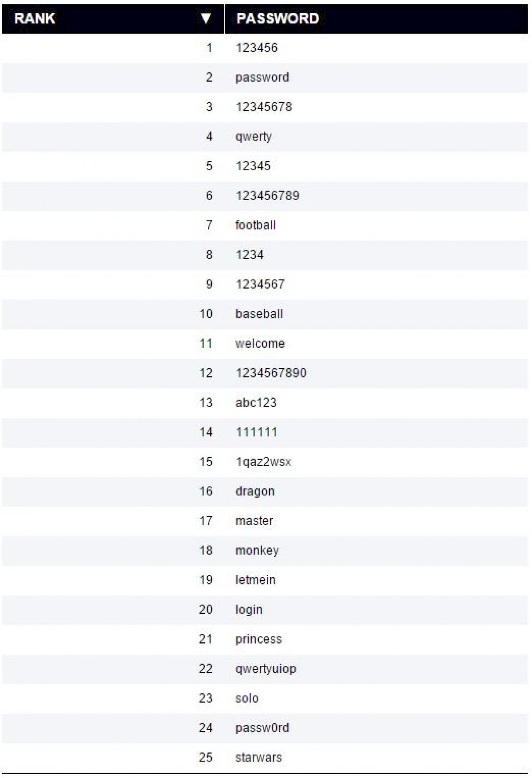Select the '1234567890' password cell
The height and width of the screenshot is (778, 532).
tap(271, 373)
